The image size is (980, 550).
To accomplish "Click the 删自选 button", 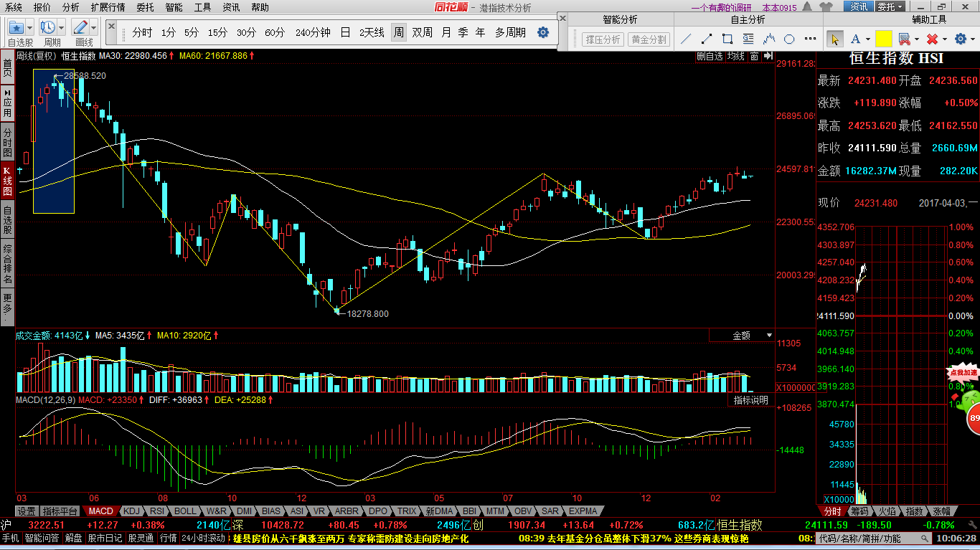I will click(x=710, y=55).
